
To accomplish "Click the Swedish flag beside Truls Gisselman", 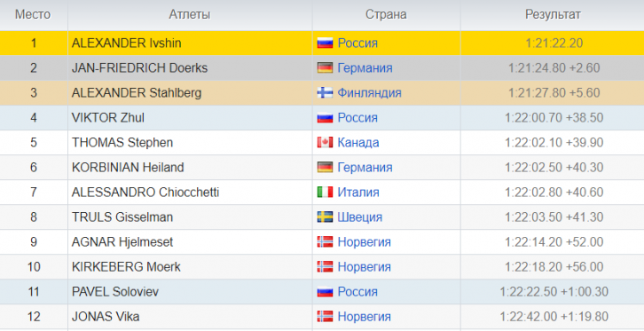I will 325,217.
